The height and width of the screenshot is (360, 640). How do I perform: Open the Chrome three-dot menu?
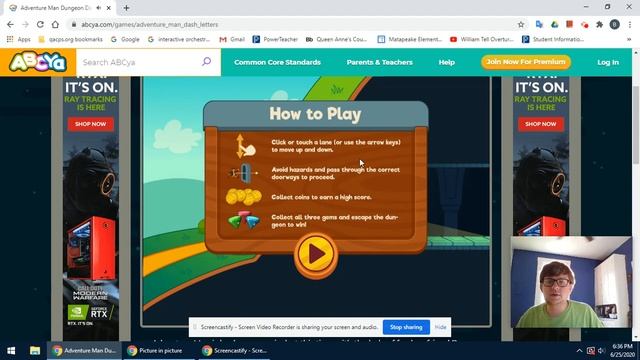[630, 24]
